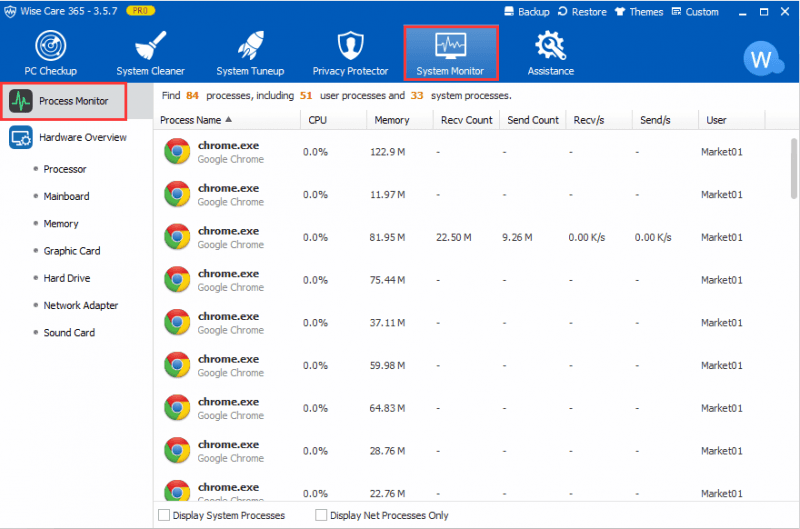
Task: Click the Assistance gear icon
Action: point(550,46)
